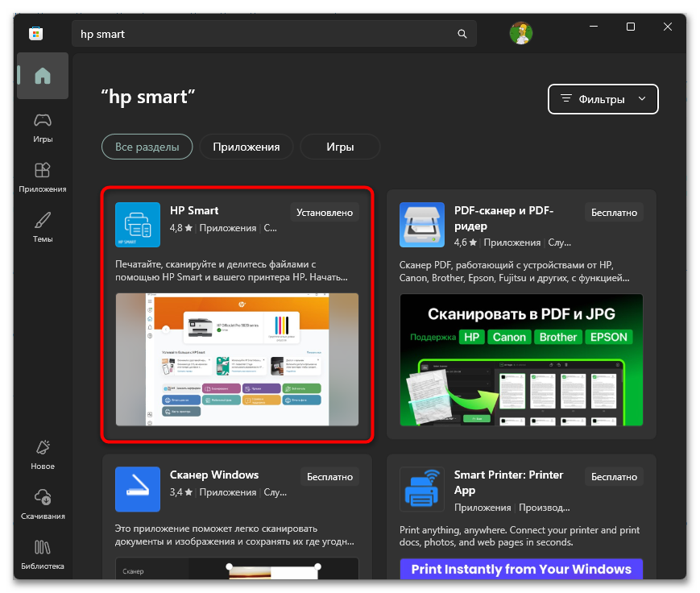Click the PDF-сканер и PDF-ридер title
Viewport: 700px width, 593px height.
[x=503, y=218]
